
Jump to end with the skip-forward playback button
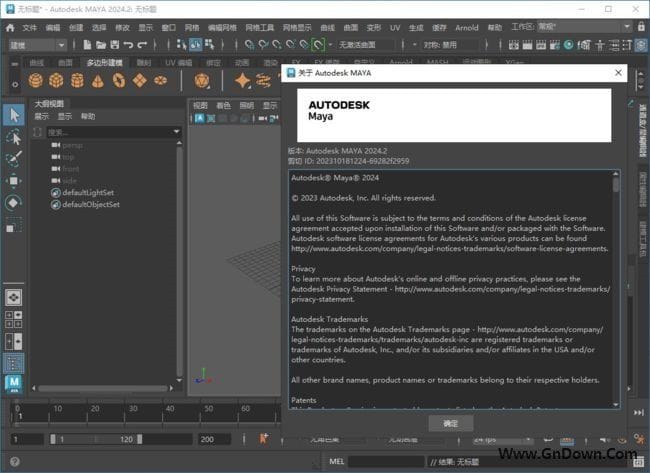click(639, 412)
